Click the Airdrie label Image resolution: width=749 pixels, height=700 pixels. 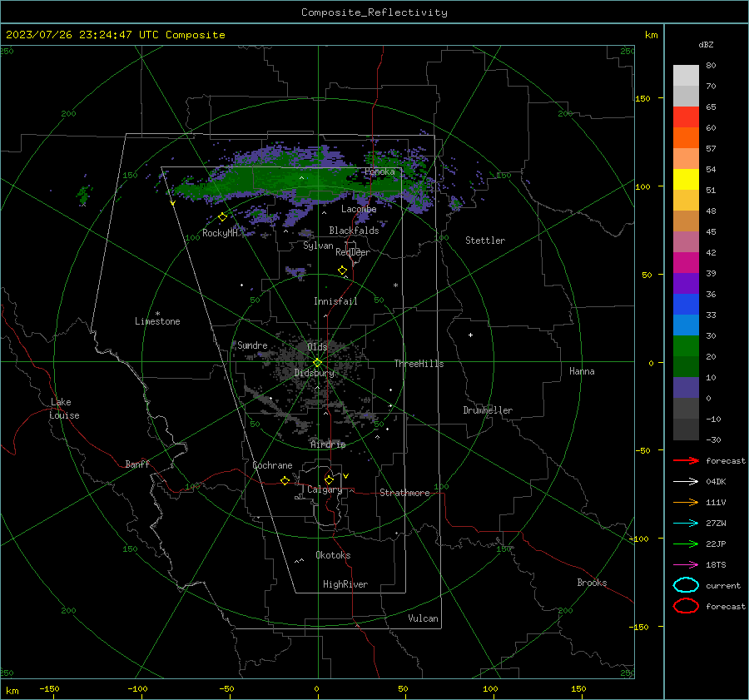pos(328,444)
